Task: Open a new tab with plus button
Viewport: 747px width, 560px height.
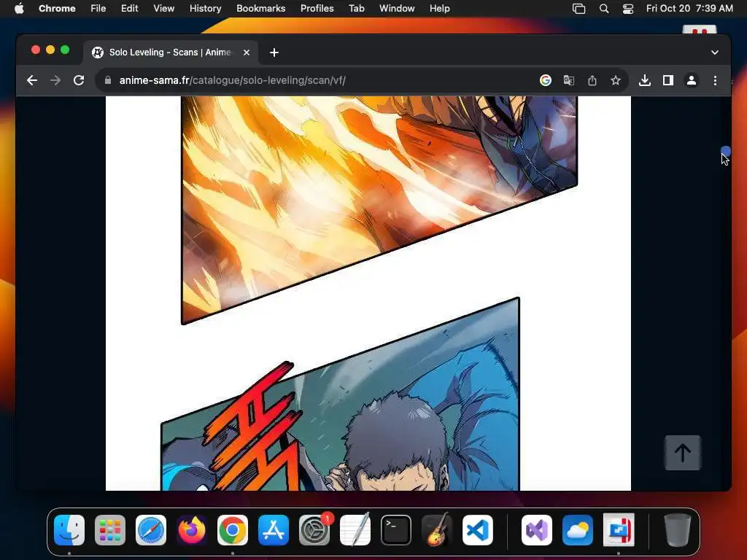Action: (x=274, y=52)
